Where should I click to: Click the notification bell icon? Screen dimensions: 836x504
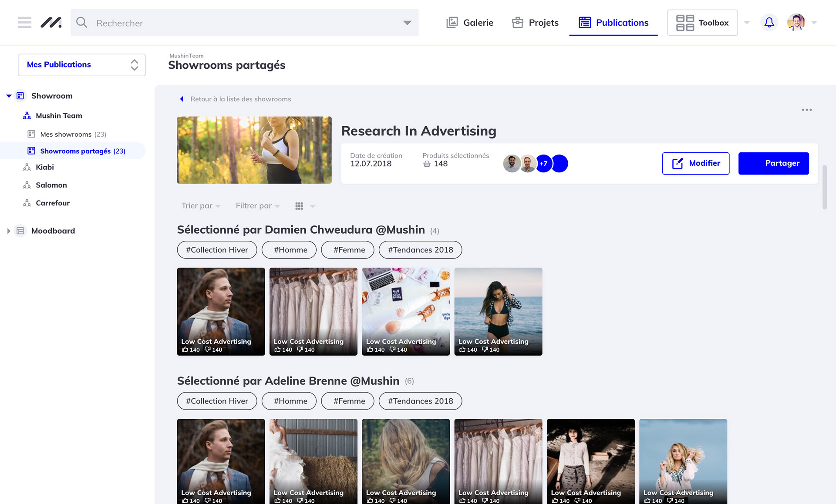coord(769,22)
